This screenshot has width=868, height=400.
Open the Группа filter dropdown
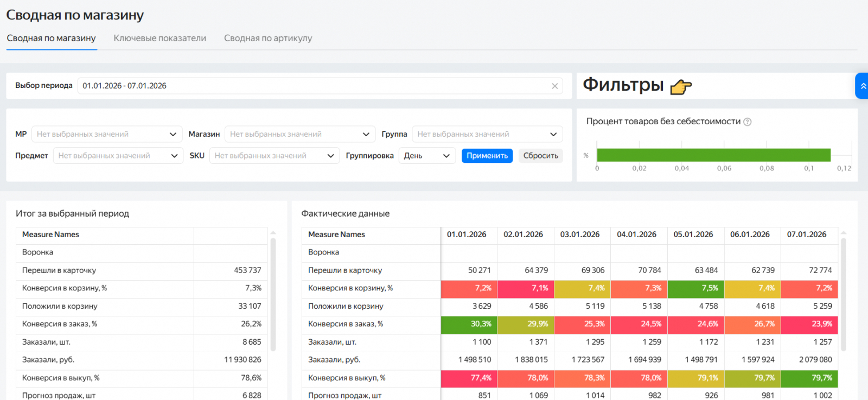pyautogui.click(x=487, y=134)
